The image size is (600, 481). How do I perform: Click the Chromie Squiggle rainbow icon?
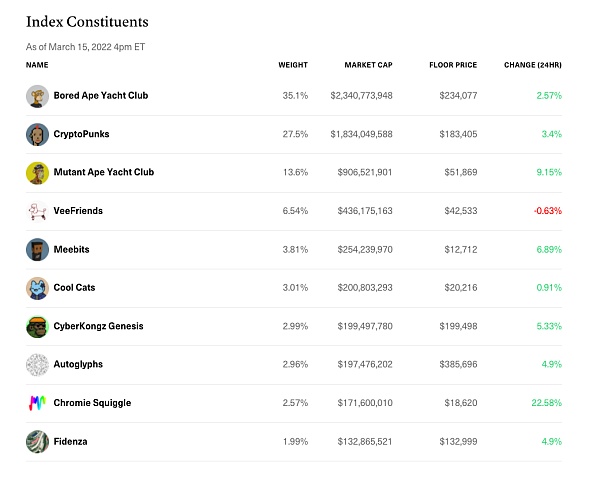pyautogui.click(x=37, y=403)
